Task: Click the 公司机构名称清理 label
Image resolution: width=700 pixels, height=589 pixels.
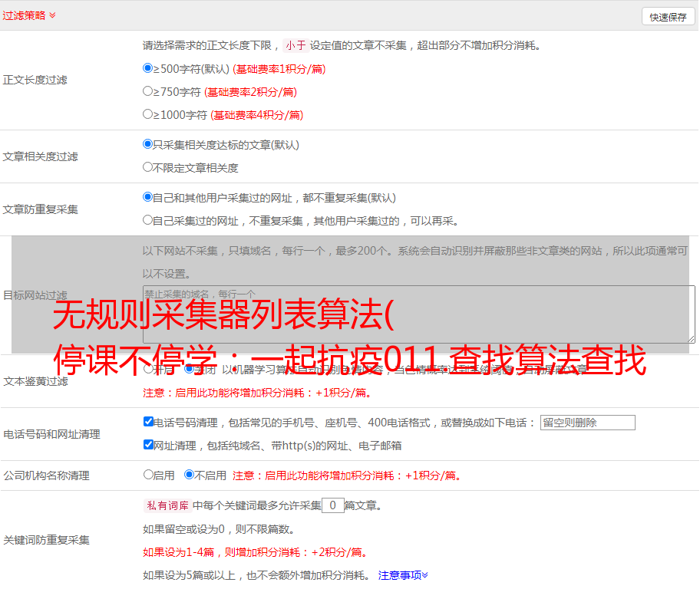Action: click(x=46, y=475)
